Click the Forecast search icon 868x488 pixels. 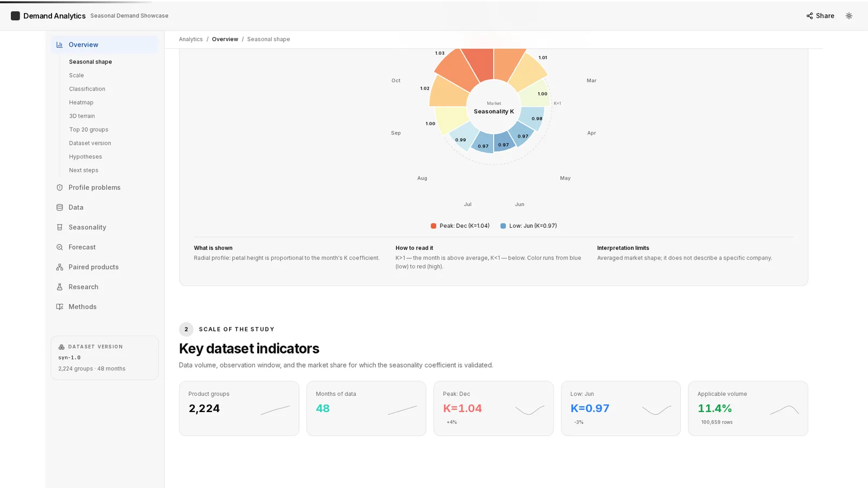tap(60, 247)
